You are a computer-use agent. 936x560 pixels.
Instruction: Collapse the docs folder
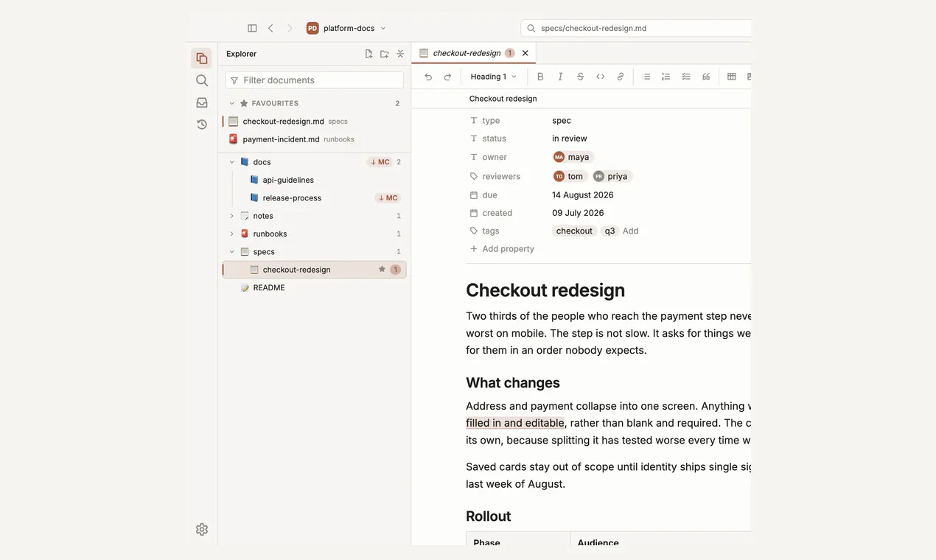pyautogui.click(x=231, y=162)
